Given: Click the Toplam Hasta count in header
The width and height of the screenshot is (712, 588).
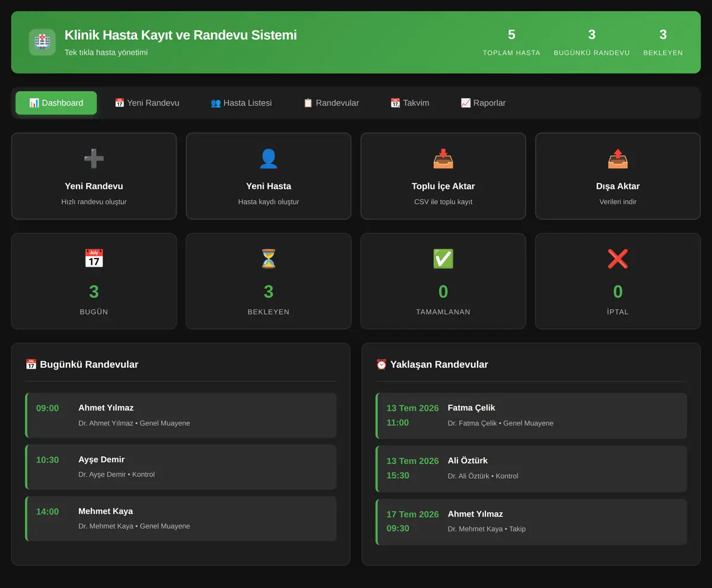Looking at the screenshot, I should [511, 34].
